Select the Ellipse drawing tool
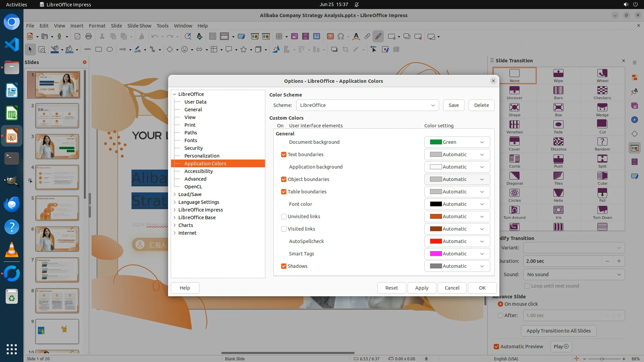Screen dimensions: 644x362 pos(109,50)
